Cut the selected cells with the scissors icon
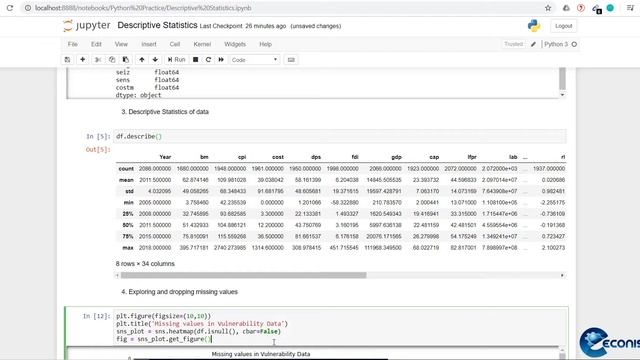Image resolution: width=640 pixels, height=360 pixels. [98, 60]
